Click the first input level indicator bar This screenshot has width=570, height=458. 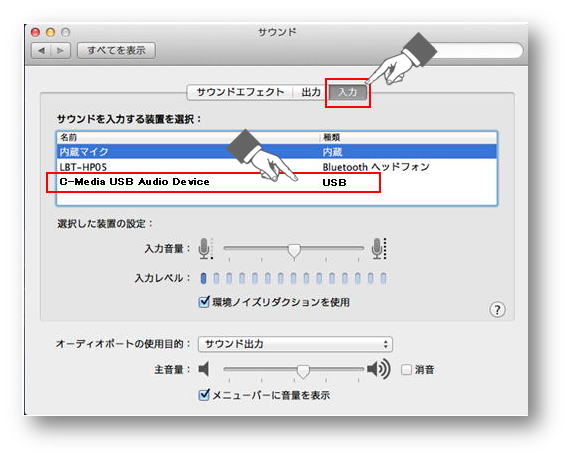tap(204, 278)
